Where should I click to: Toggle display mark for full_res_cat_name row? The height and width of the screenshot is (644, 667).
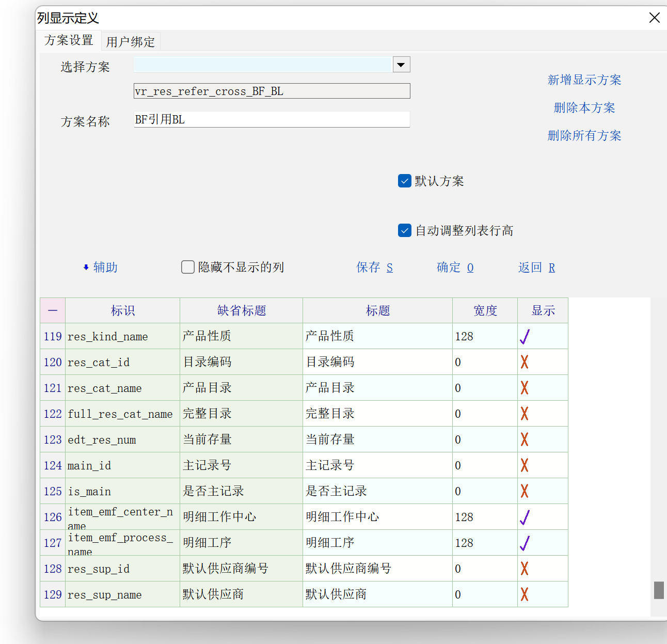click(x=525, y=414)
